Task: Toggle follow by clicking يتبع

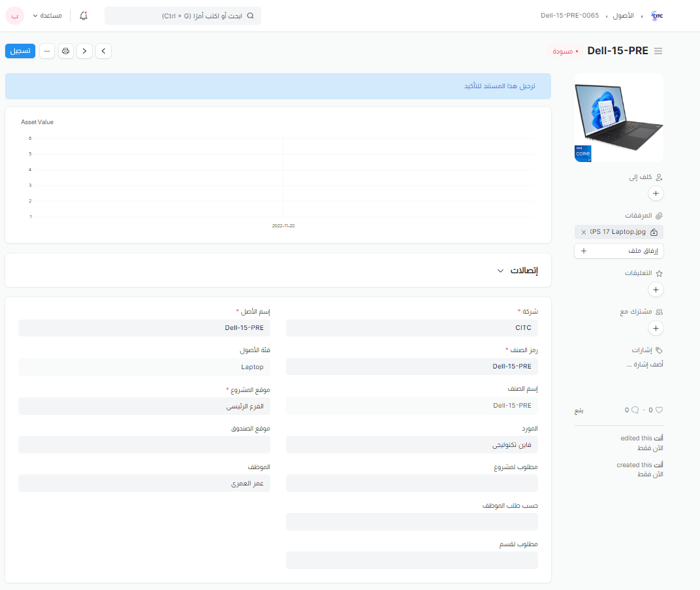Action: (x=579, y=410)
